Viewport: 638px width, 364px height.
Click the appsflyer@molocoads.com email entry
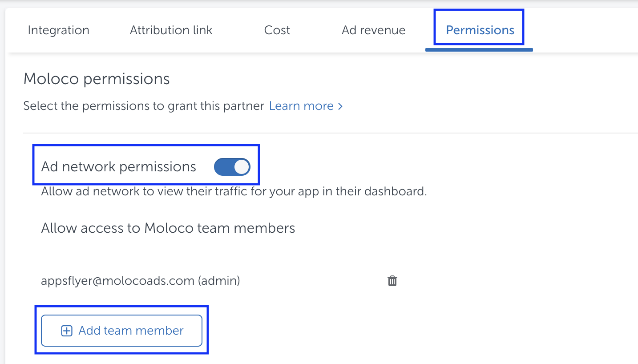(117, 281)
